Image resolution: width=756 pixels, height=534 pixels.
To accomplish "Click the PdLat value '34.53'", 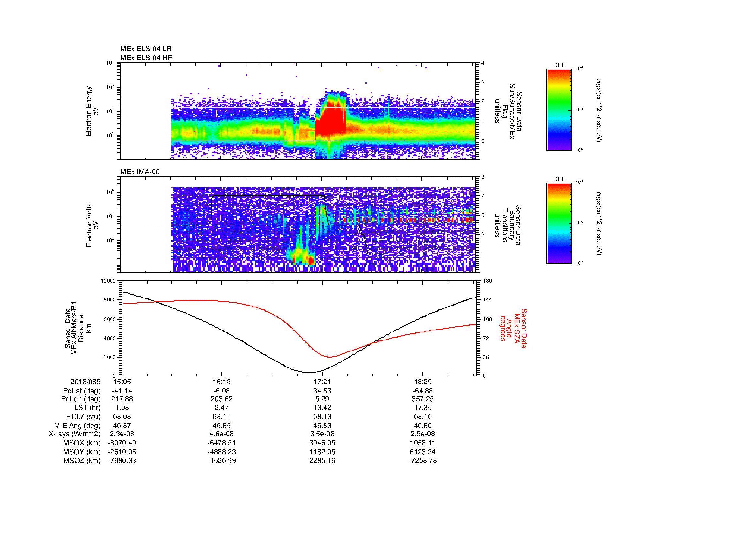I will point(322,391).
